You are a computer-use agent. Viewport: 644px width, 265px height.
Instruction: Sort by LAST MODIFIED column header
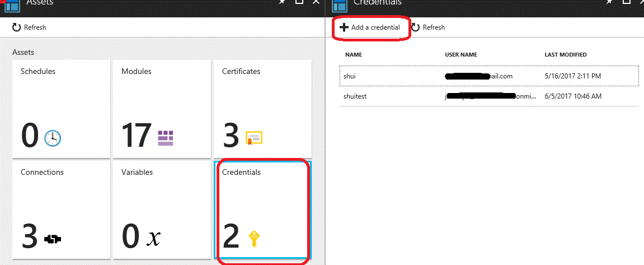(x=566, y=55)
